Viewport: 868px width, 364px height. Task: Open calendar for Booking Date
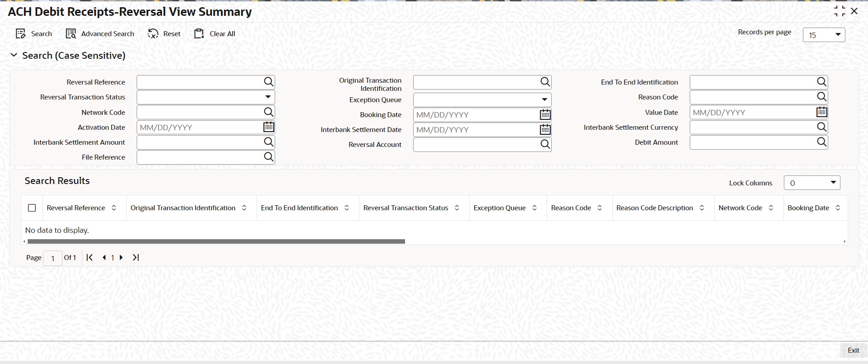coord(545,115)
